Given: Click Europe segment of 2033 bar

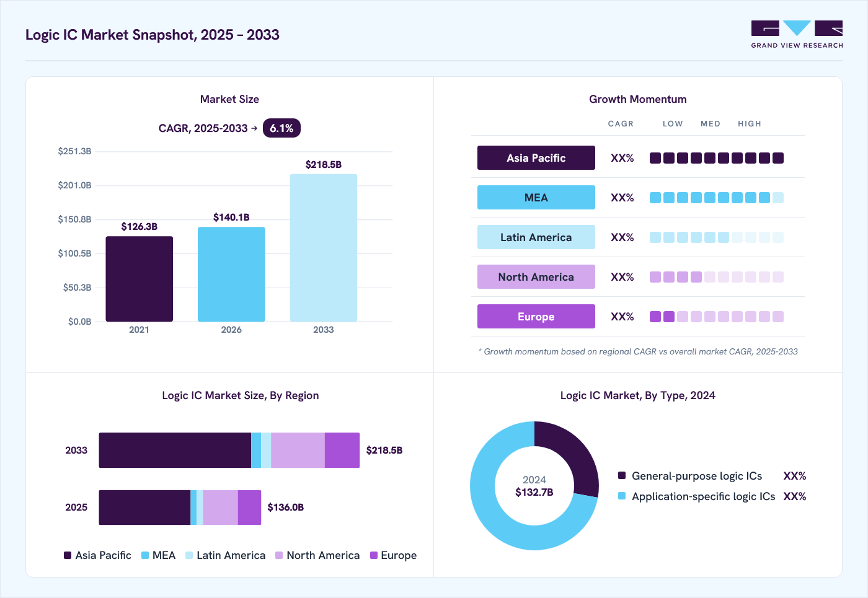Looking at the screenshot, I should coord(342,451).
